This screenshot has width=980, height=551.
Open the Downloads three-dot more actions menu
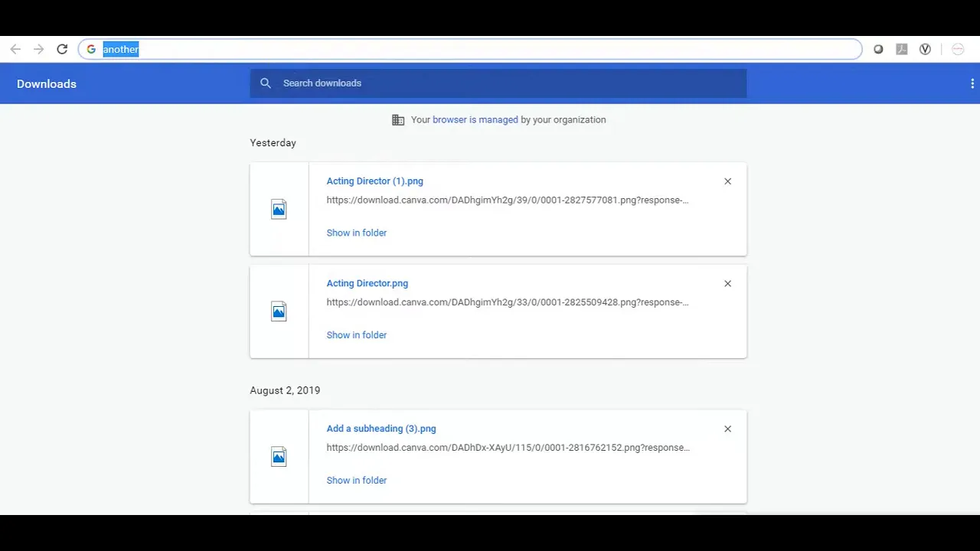tap(972, 83)
